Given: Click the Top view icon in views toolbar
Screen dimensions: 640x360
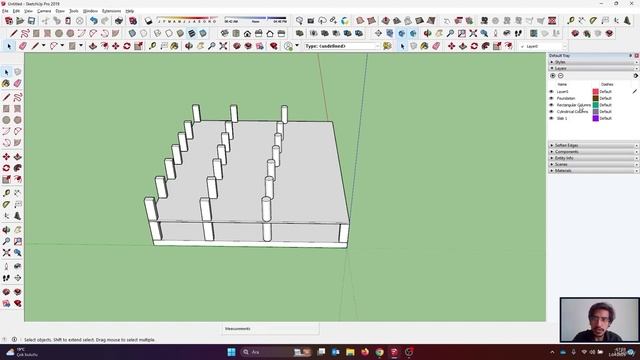Looking at the screenshot, I should (236, 33).
